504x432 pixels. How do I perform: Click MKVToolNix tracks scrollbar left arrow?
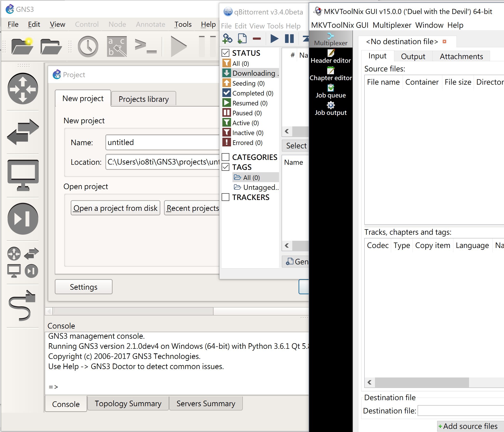[369, 382]
